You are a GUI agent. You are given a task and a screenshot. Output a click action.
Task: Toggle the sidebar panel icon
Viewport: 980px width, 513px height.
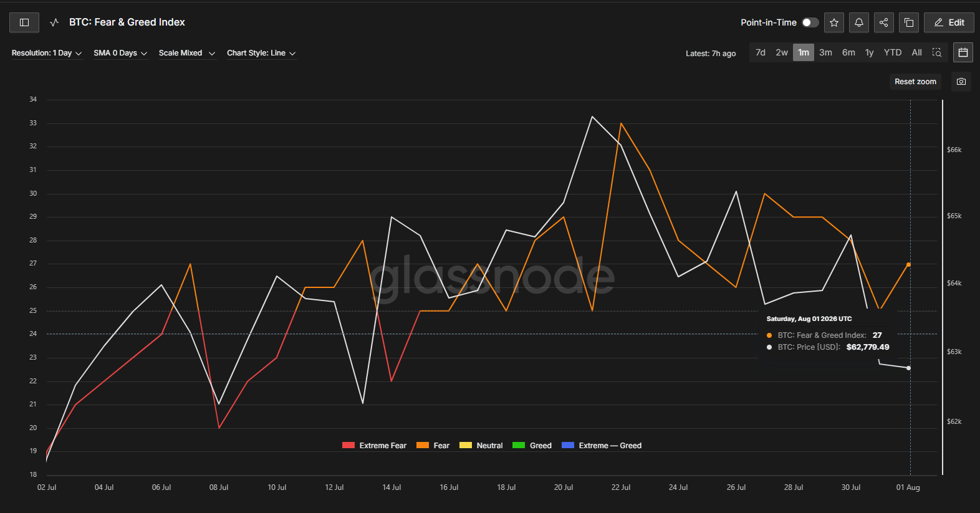pyautogui.click(x=24, y=22)
